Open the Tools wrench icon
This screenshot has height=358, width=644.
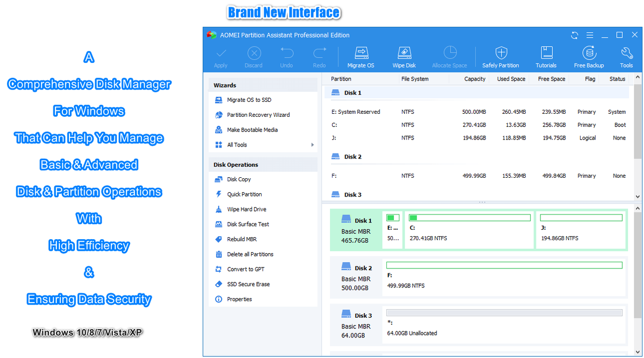[x=626, y=53]
